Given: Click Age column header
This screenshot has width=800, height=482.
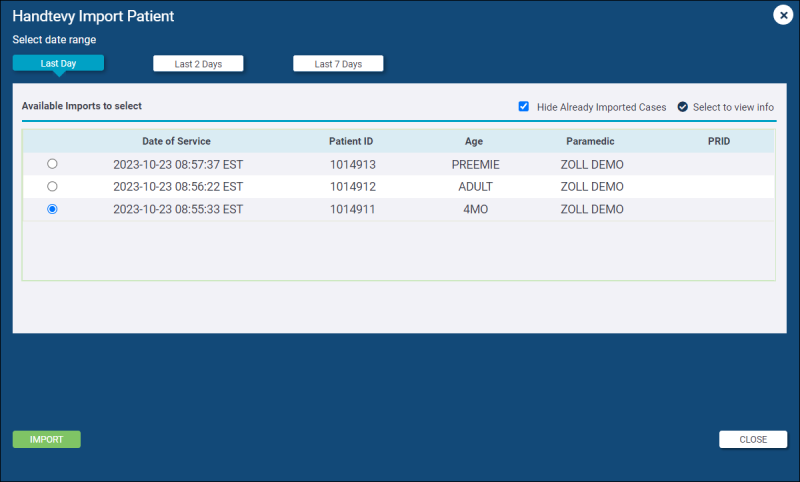Looking at the screenshot, I should click(474, 141).
